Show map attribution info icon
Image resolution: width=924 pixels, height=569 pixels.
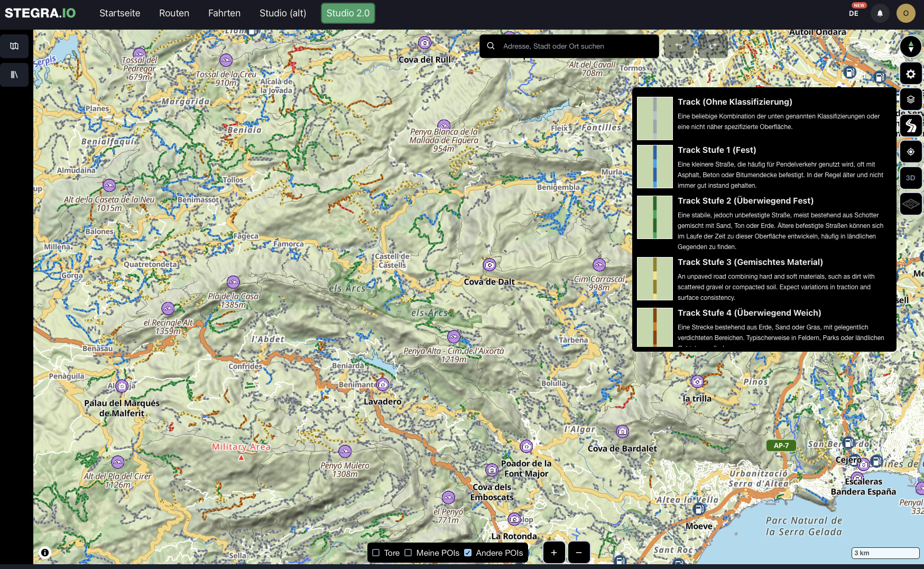coord(45,553)
